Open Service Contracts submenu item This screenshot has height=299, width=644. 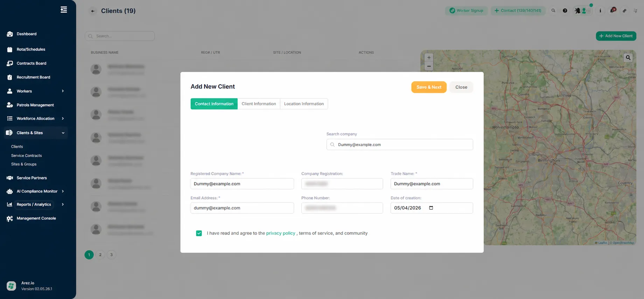point(26,156)
